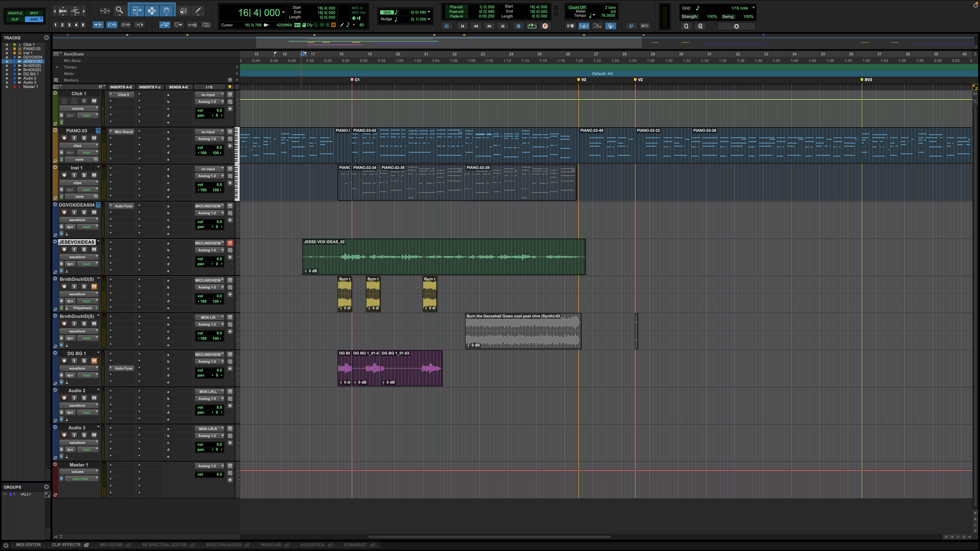The width and height of the screenshot is (980, 551).
Task: Activate SPOT edit mode
Action: [34, 13]
